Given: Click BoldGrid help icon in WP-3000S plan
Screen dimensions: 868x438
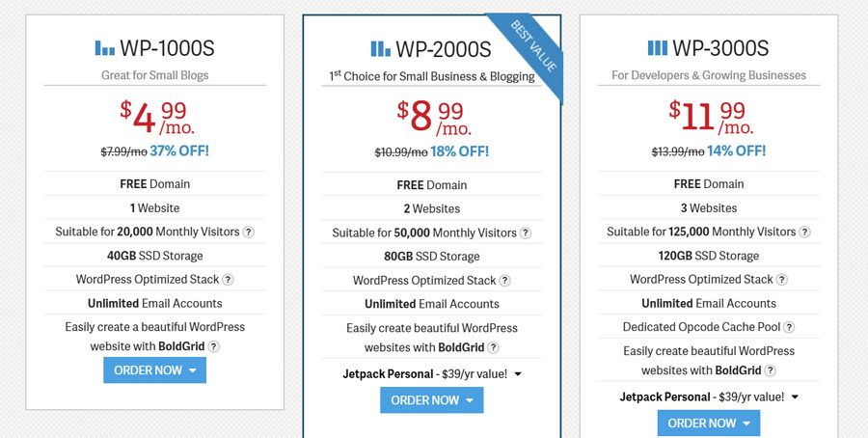Looking at the screenshot, I should 771,370.
